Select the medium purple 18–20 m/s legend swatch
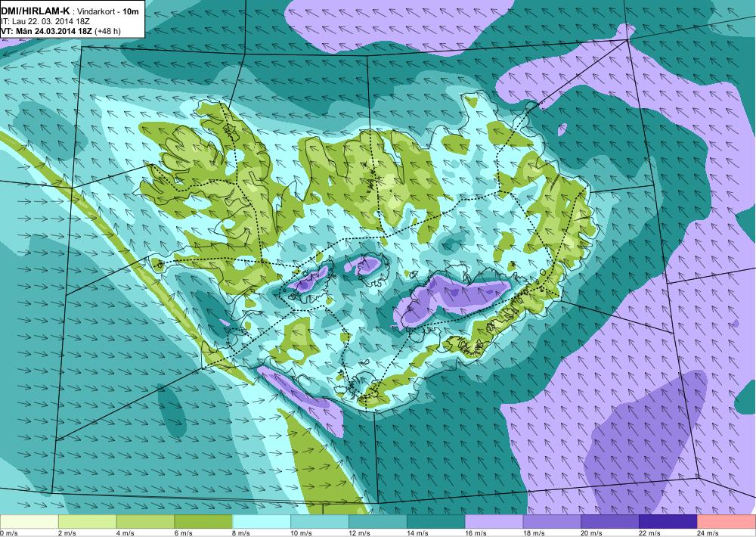The image size is (756, 537). pos(552,522)
